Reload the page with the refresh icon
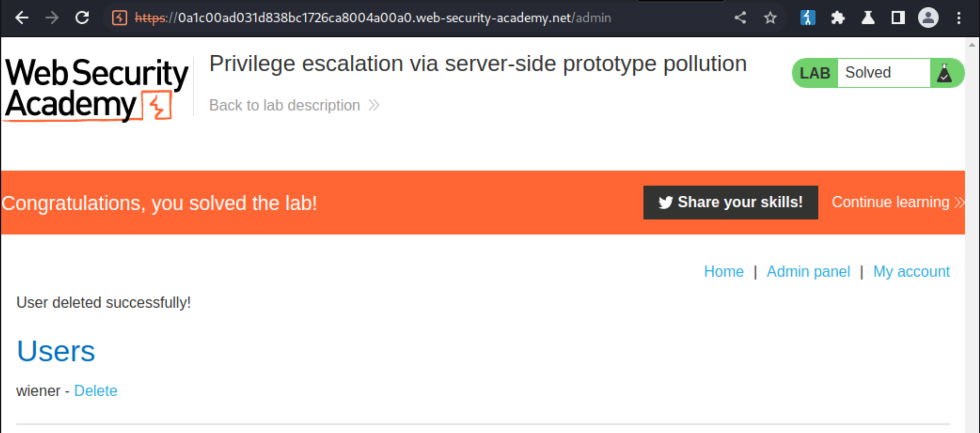Viewport: 980px width, 433px height. [x=82, y=18]
